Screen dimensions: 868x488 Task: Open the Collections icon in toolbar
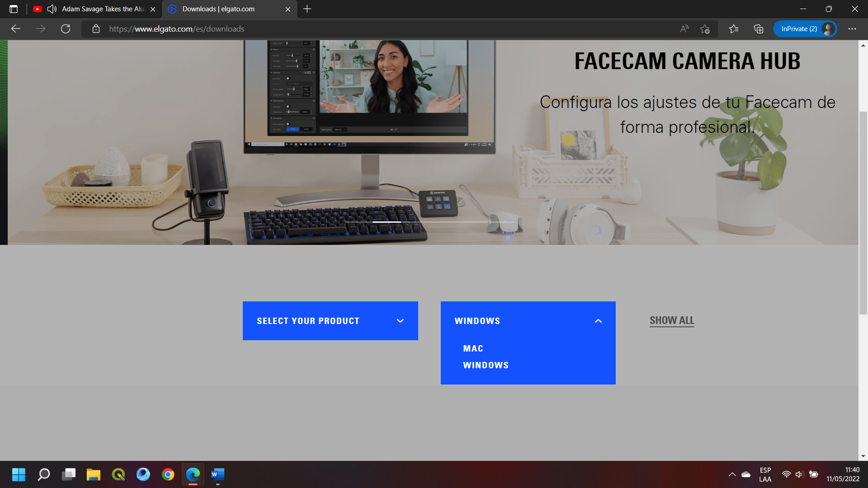759,29
